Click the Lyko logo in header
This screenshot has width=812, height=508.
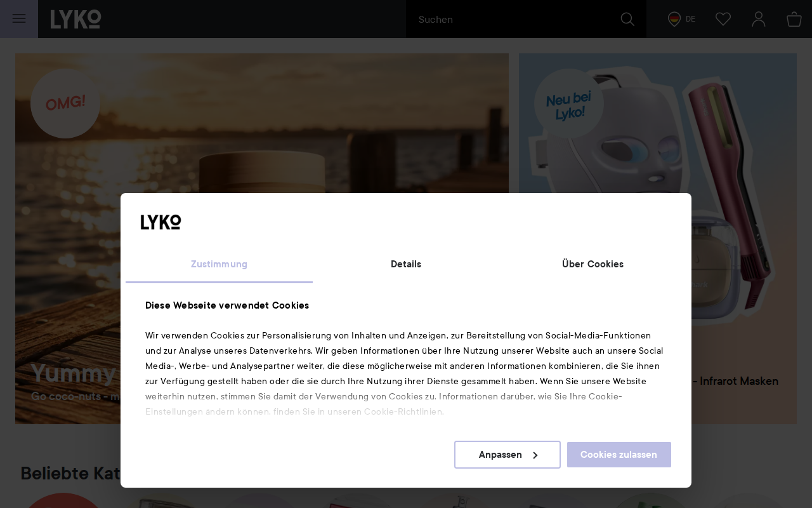75,19
